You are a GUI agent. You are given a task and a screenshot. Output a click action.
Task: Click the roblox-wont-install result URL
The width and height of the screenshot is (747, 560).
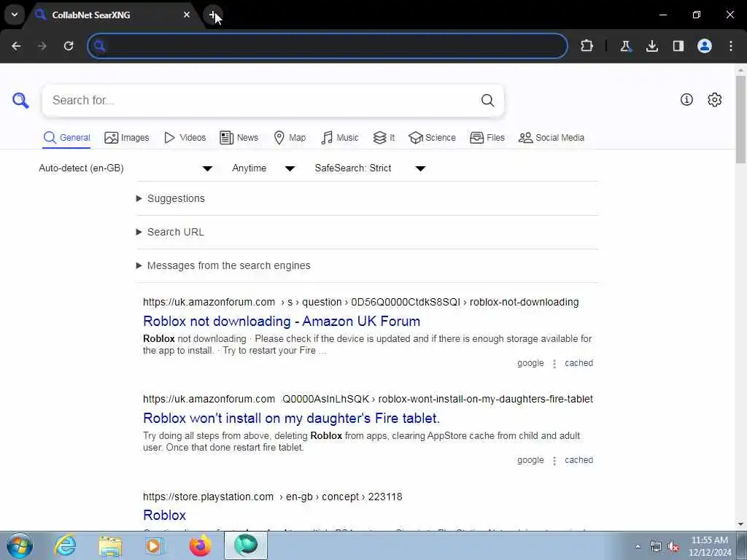point(368,399)
